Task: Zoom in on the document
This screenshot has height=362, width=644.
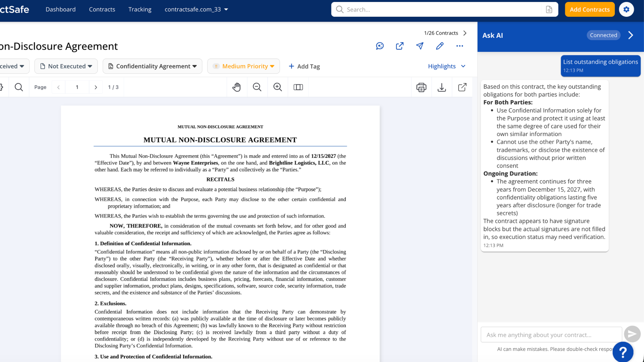Action: (x=278, y=87)
